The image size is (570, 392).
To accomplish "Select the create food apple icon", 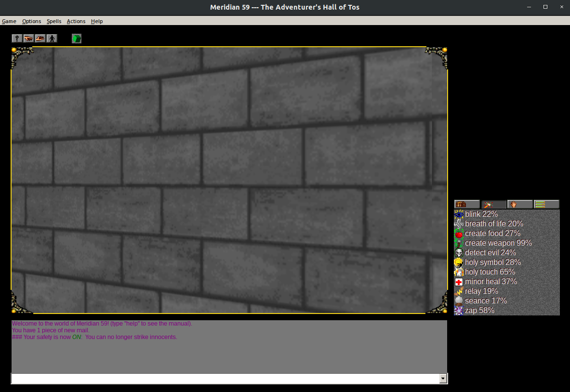I will click(x=459, y=234).
